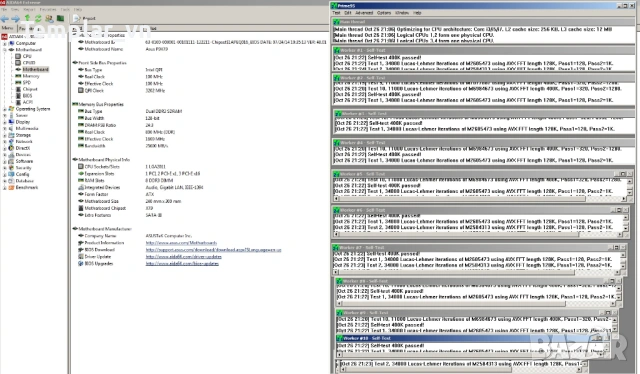Viewport: 640px width, 374px height.
Task: Open the Memory page in tree
Action: click(31, 76)
